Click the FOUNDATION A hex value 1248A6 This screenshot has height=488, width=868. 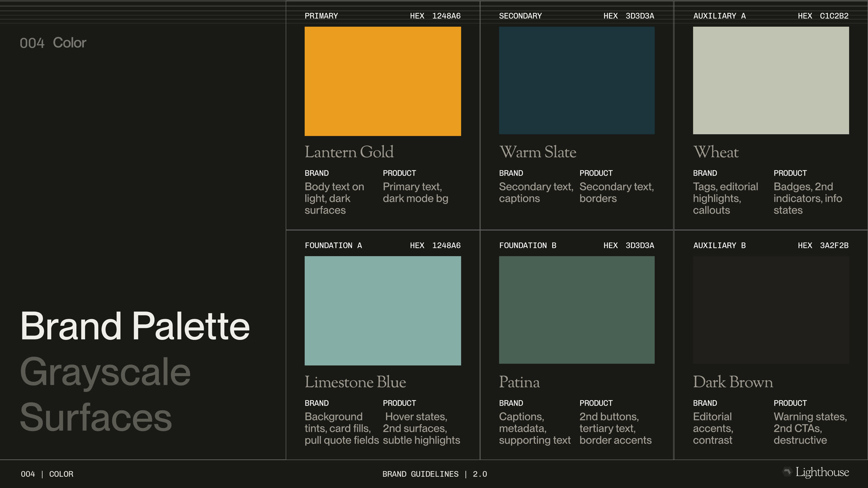tap(446, 245)
